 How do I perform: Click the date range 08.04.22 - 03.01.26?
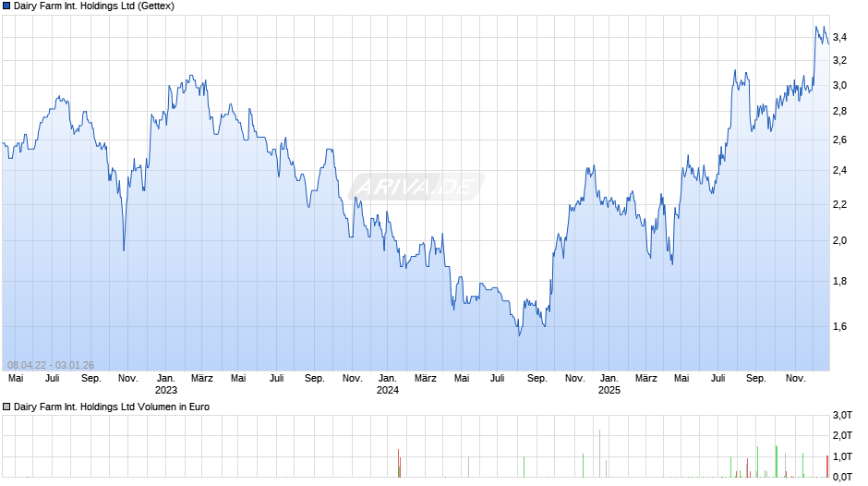coord(51,365)
